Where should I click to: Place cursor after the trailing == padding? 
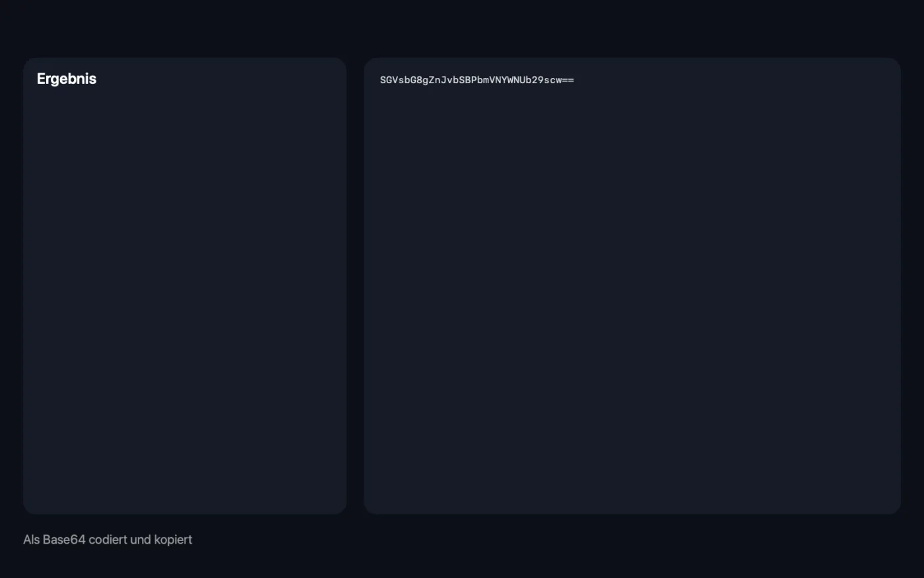click(x=575, y=80)
